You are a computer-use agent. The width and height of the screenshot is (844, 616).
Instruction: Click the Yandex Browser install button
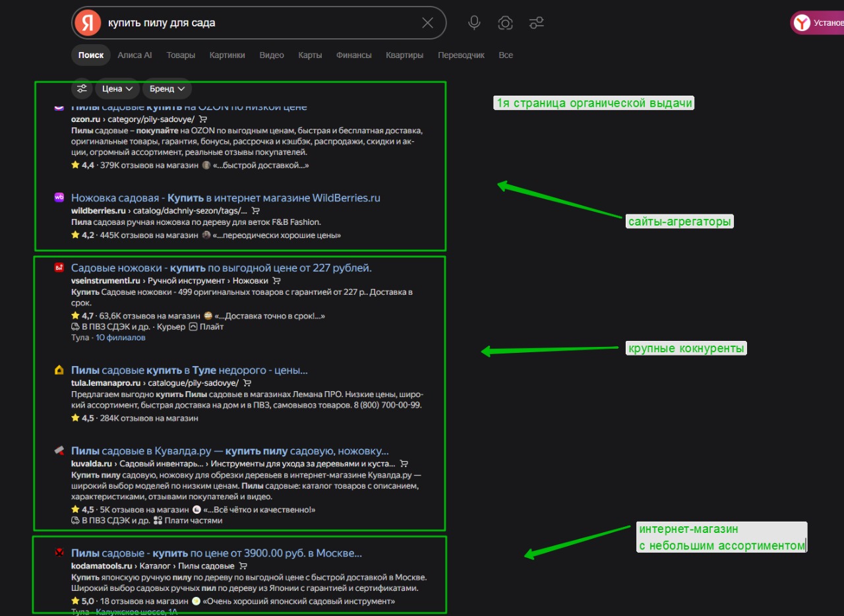click(x=818, y=23)
